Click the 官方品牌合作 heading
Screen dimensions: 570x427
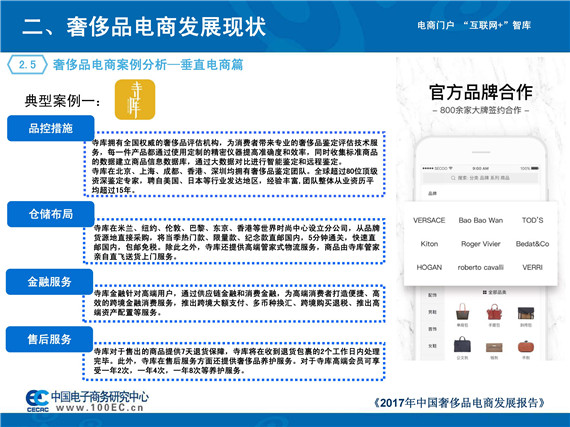(x=481, y=92)
